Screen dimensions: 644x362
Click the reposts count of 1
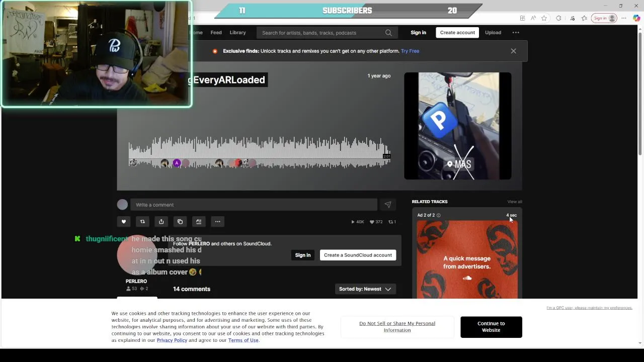coord(392,222)
